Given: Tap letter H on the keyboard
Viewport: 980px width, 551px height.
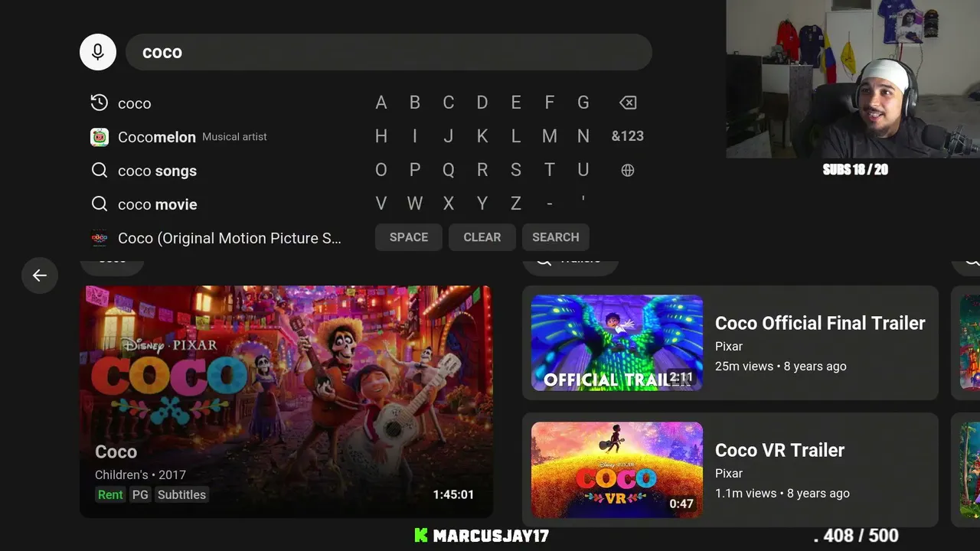Looking at the screenshot, I should pos(381,136).
